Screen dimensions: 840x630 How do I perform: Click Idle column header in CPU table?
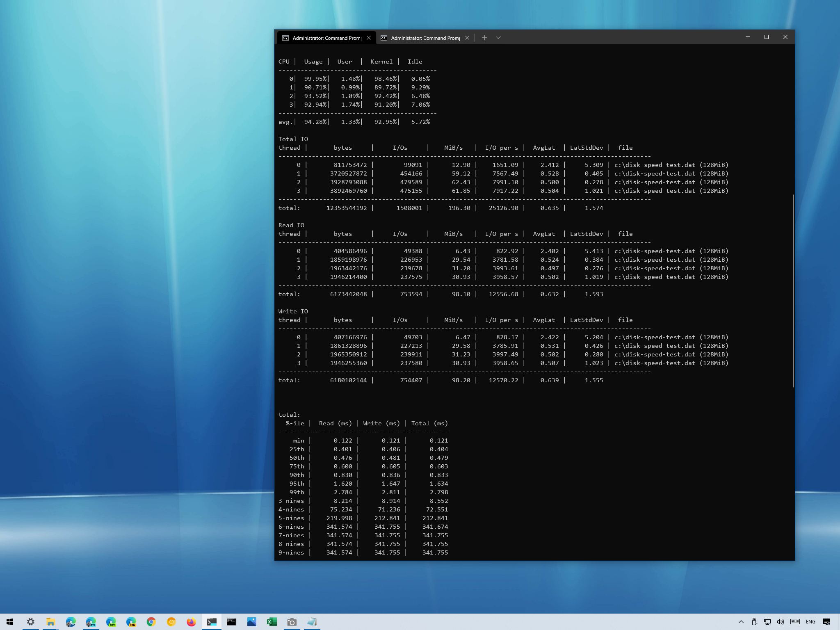(x=415, y=62)
